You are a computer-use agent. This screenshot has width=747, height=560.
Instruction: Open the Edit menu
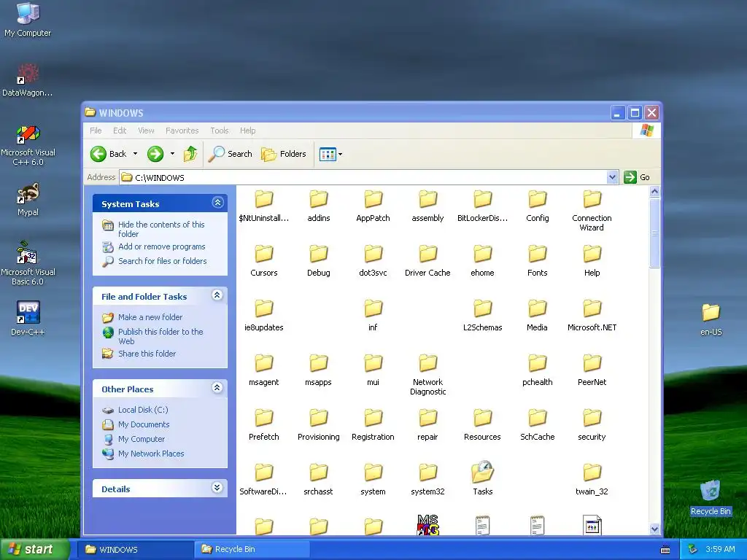[120, 131]
